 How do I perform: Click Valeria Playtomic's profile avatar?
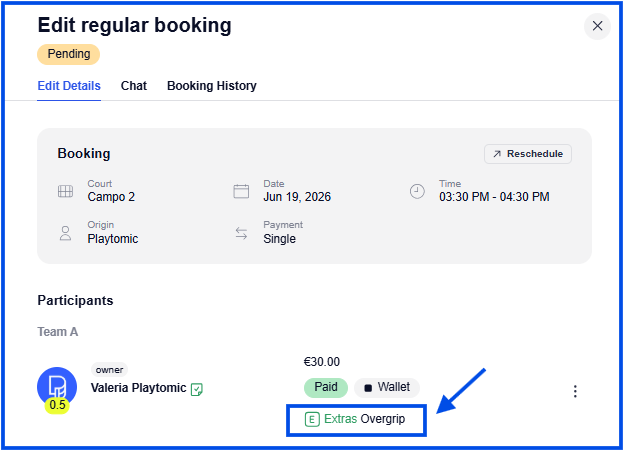click(x=57, y=386)
